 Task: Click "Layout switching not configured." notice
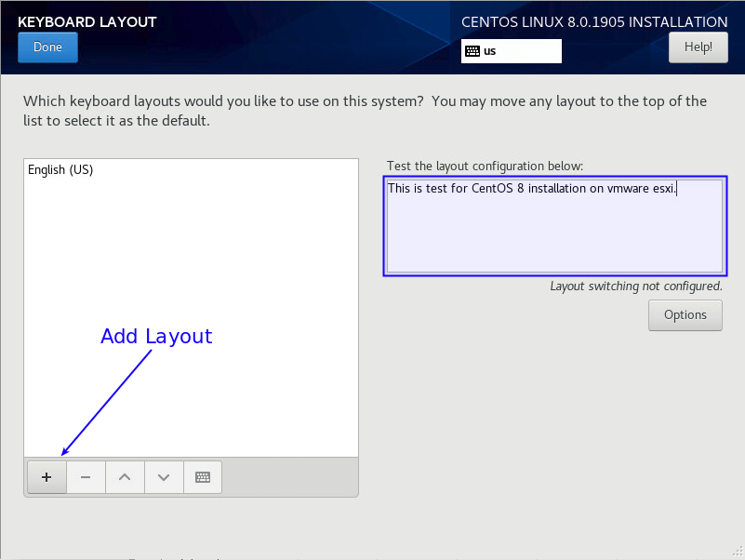coord(635,287)
